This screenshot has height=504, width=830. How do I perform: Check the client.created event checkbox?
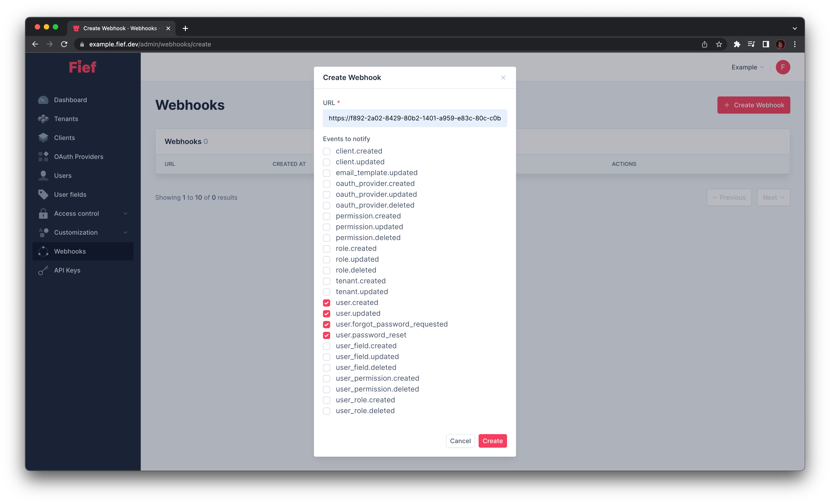tap(326, 151)
